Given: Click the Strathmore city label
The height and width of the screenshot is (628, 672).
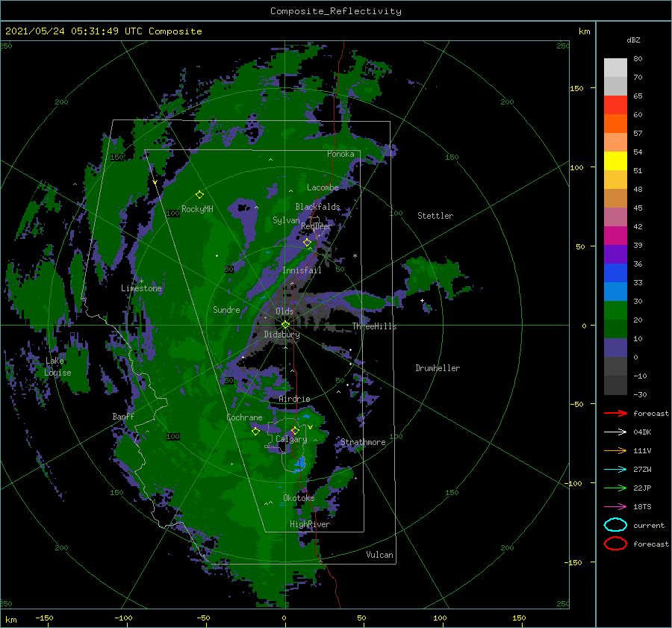Looking at the screenshot, I should click(x=363, y=442).
